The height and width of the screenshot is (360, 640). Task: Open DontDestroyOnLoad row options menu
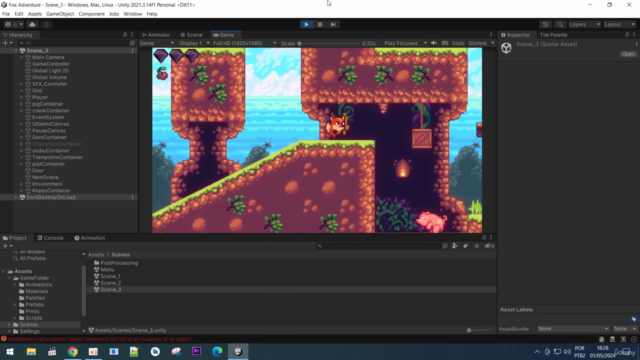(x=133, y=197)
